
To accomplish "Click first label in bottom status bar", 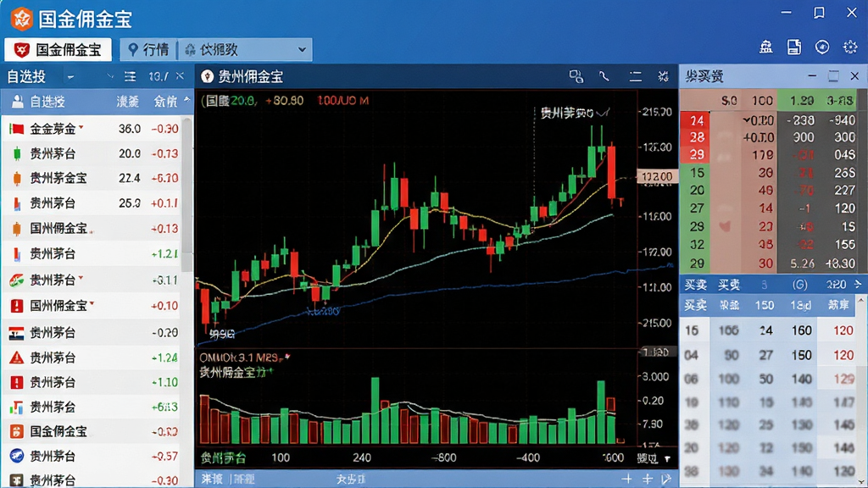I will [x=211, y=480].
